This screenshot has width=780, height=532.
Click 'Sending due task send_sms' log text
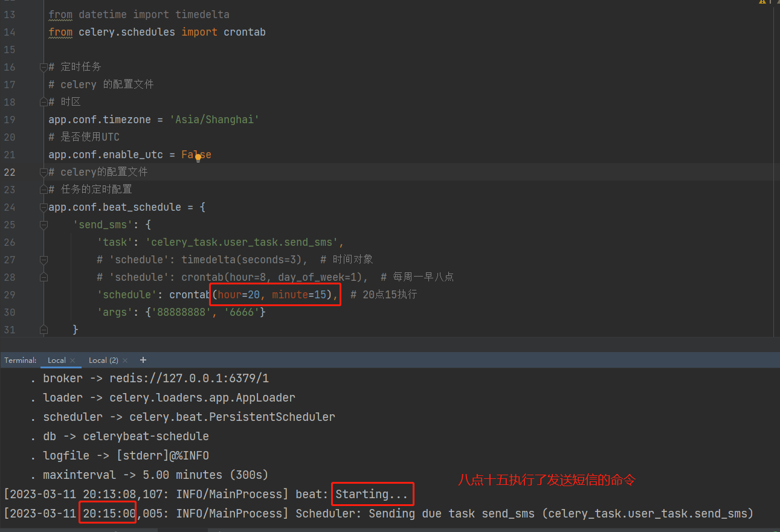click(x=452, y=514)
